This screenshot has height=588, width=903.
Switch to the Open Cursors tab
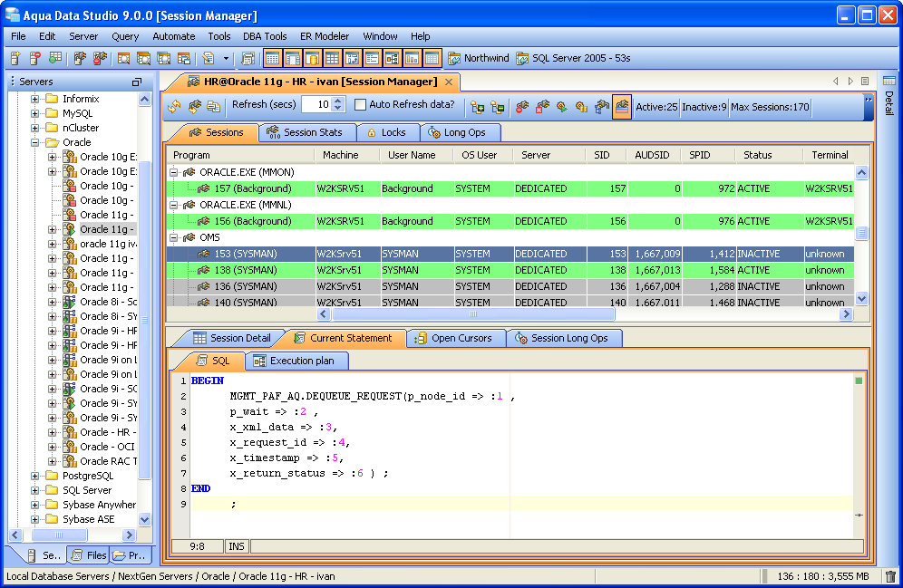453,338
